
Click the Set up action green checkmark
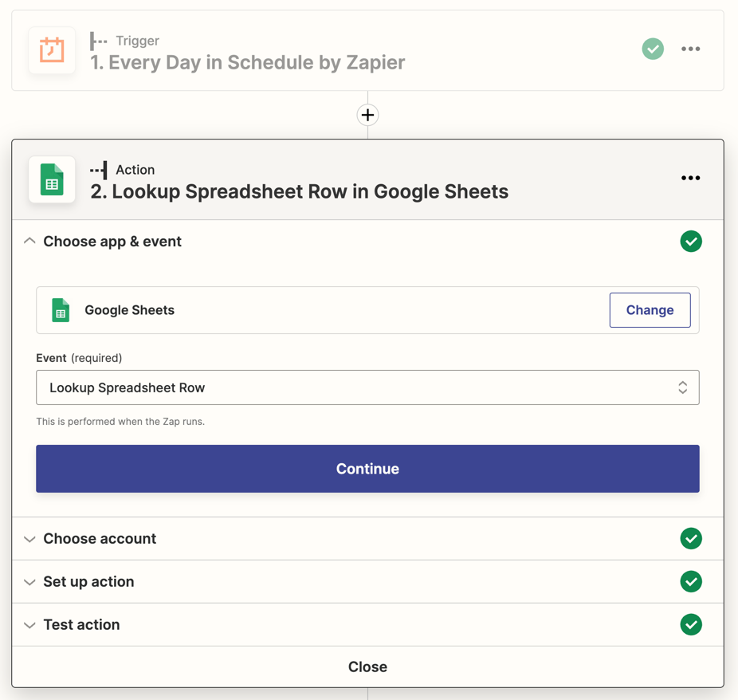click(x=691, y=582)
